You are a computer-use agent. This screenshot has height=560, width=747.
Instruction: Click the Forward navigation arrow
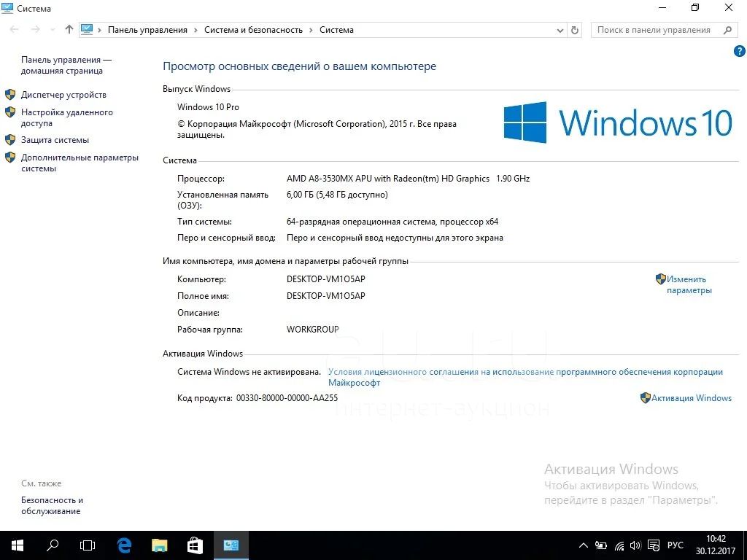pos(35,29)
